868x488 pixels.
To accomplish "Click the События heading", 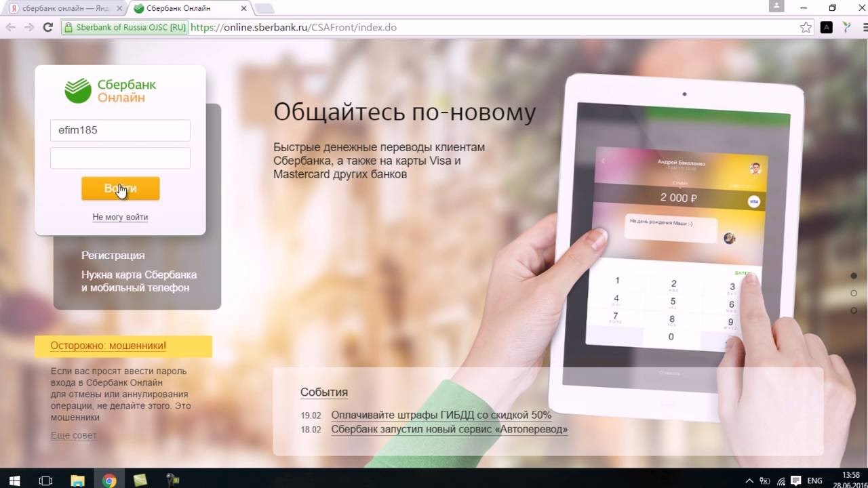I will tap(324, 392).
